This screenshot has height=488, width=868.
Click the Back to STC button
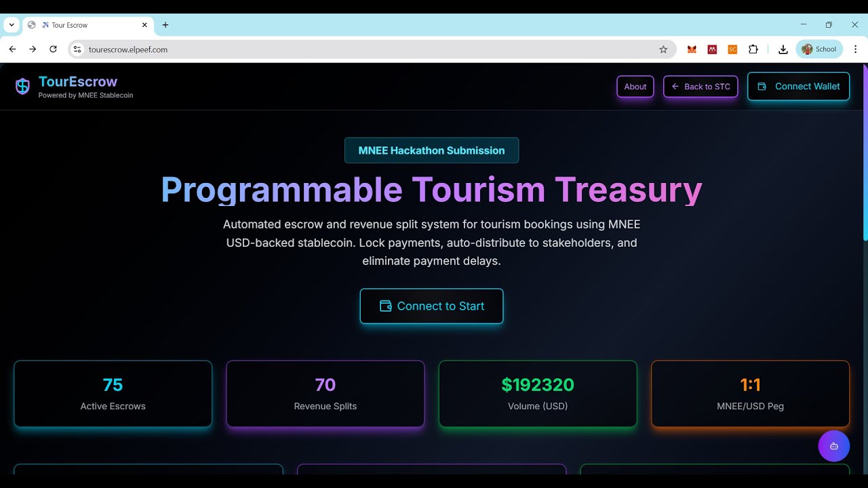(x=701, y=87)
